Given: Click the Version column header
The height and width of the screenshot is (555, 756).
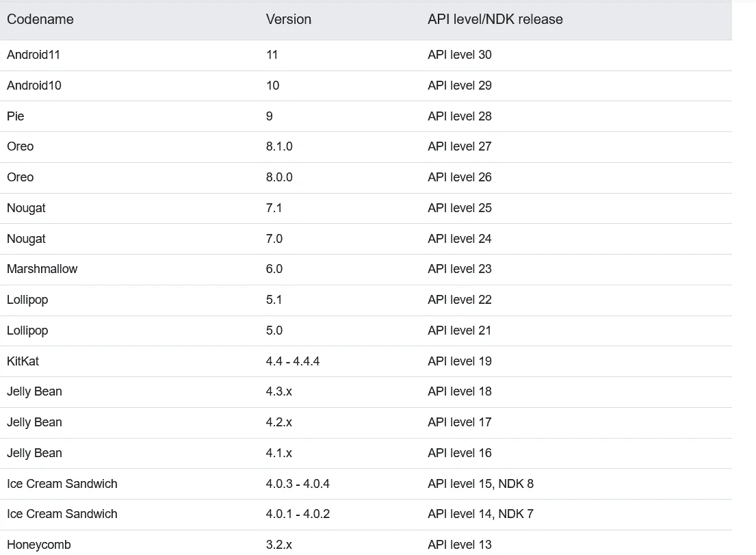Looking at the screenshot, I should point(288,19).
